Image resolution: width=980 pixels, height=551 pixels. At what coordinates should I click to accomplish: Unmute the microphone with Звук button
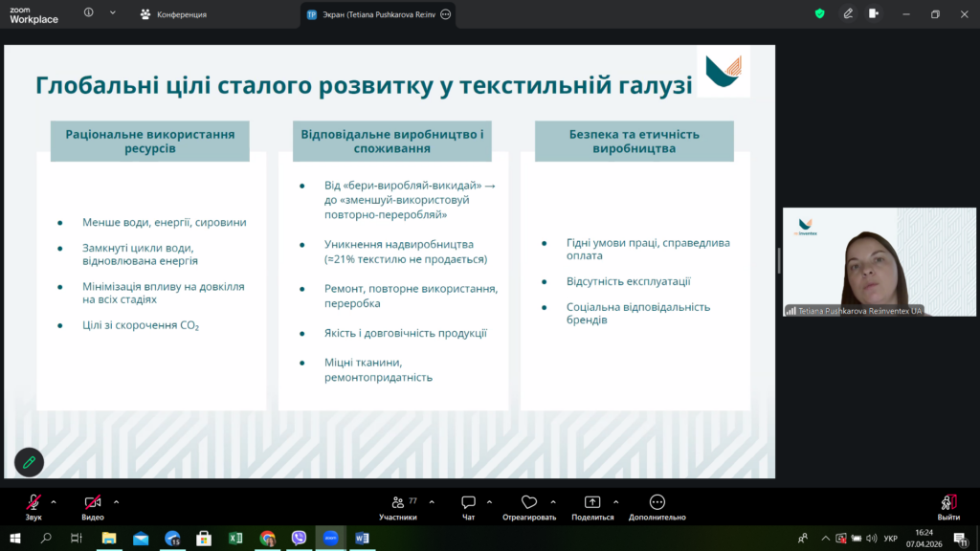pos(33,508)
